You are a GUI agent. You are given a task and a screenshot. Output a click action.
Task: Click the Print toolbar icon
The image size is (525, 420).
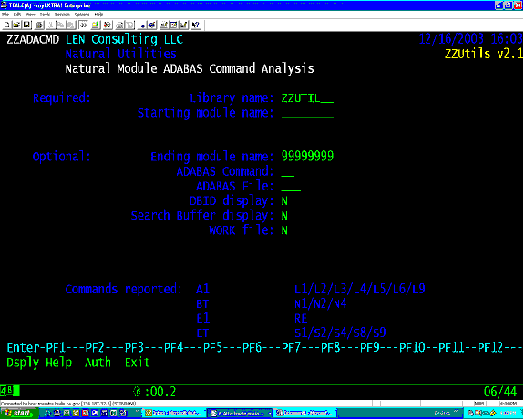click(x=39, y=25)
